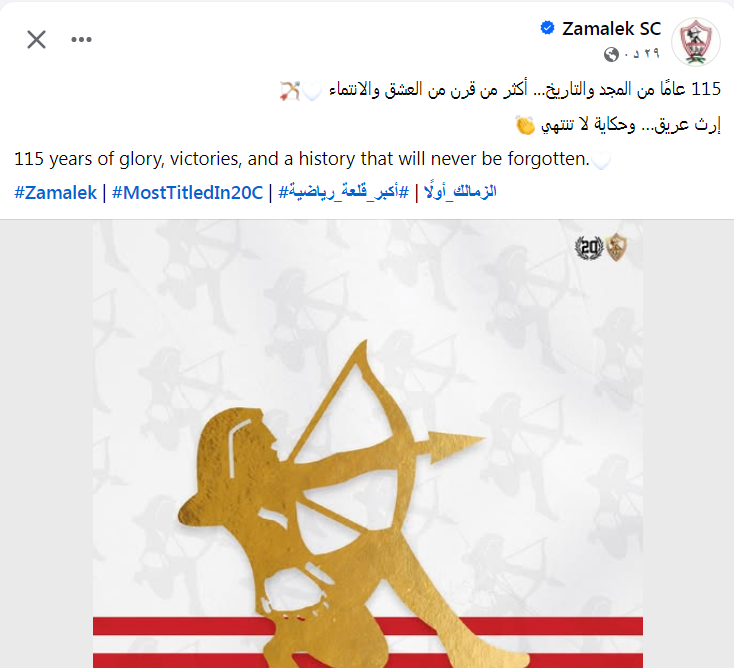Open the three-dot post options menu
The height and width of the screenshot is (668, 734).
tap(81, 39)
